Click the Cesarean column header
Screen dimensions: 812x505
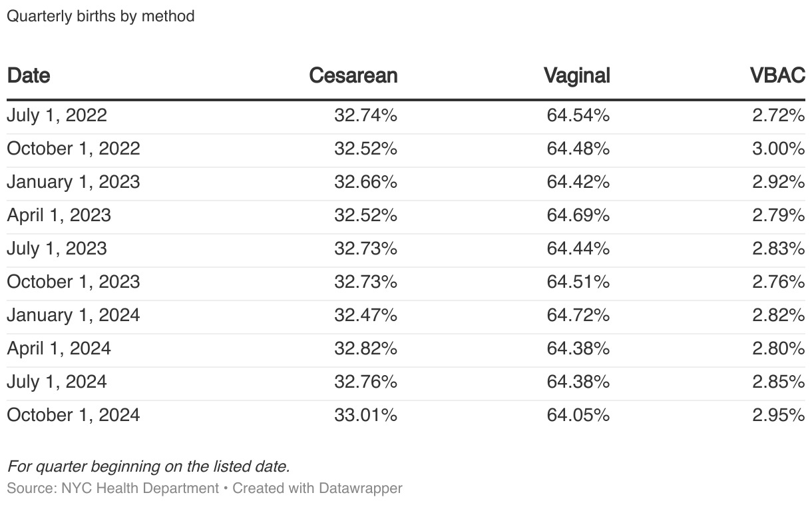tap(353, 75)
